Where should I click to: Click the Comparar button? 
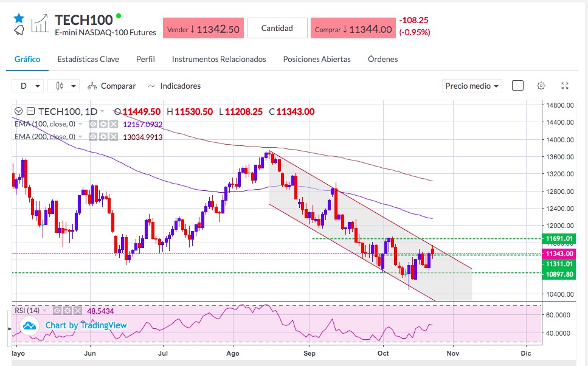click(x=111, y=86)
